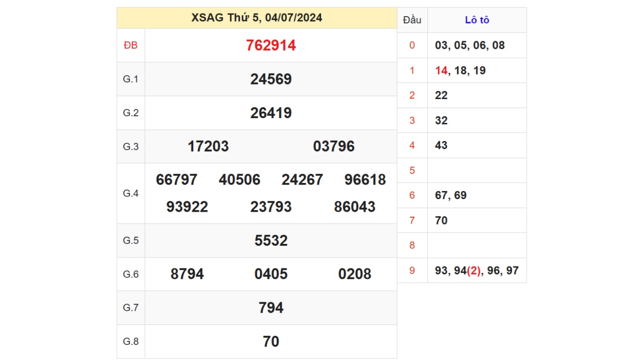Click the G.2 row label
The height and width of the screenshot is (362, 644).
[x=130, y=113]
